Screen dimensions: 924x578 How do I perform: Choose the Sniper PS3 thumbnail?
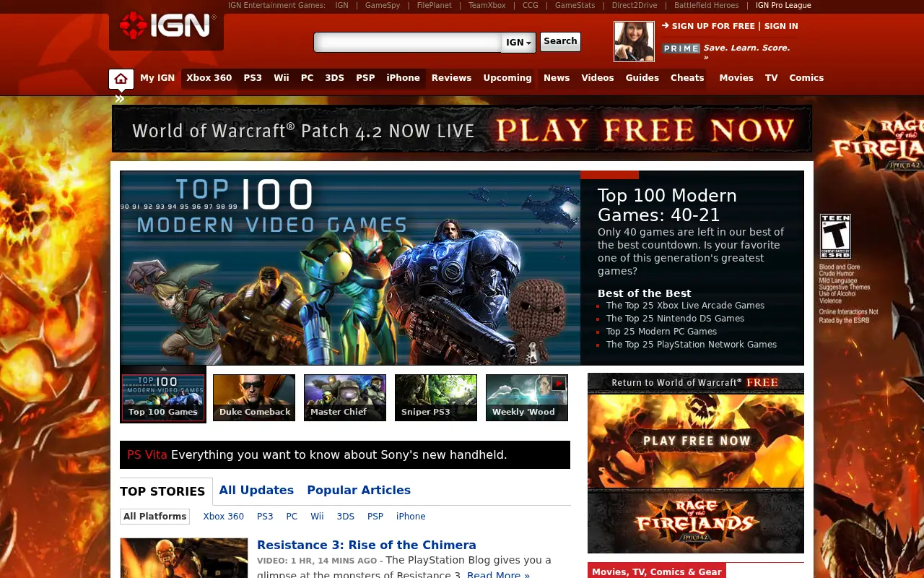tap(436, 397)
